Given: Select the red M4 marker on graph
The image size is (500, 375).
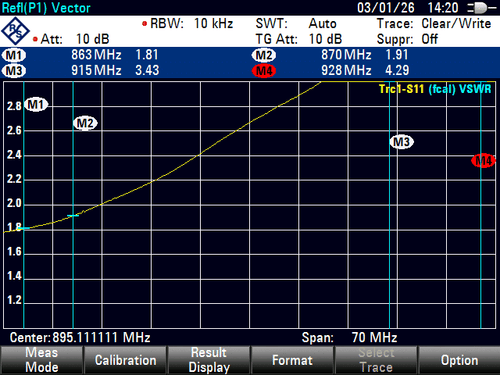Looking at the screenshot, I should [x=483, y=161].
